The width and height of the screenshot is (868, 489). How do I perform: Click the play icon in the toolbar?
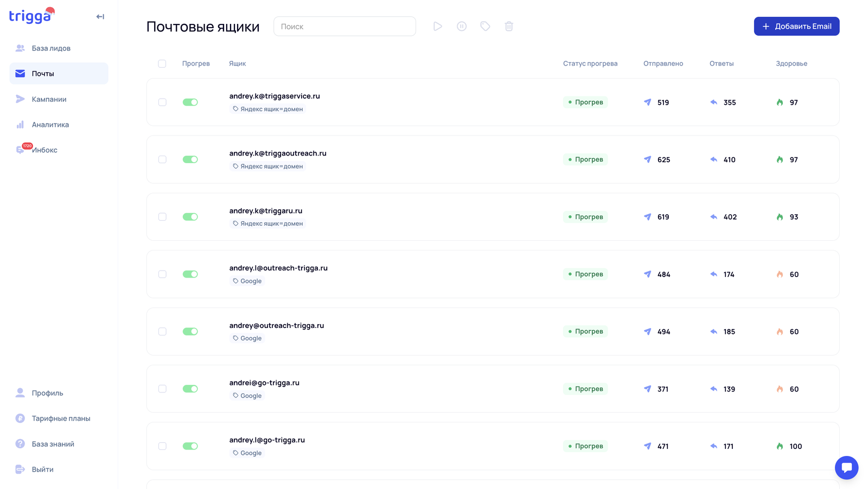pos(437,27)
